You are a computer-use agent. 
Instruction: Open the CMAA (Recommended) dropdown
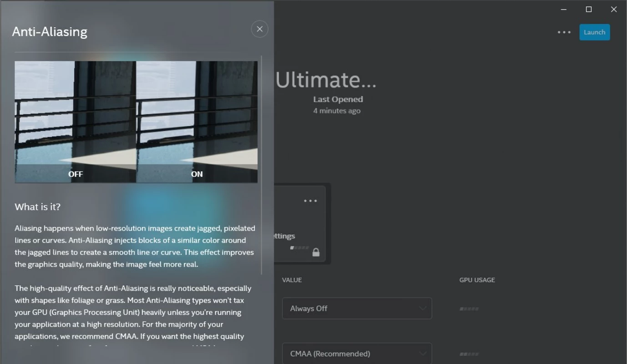(x=357, y=354)
